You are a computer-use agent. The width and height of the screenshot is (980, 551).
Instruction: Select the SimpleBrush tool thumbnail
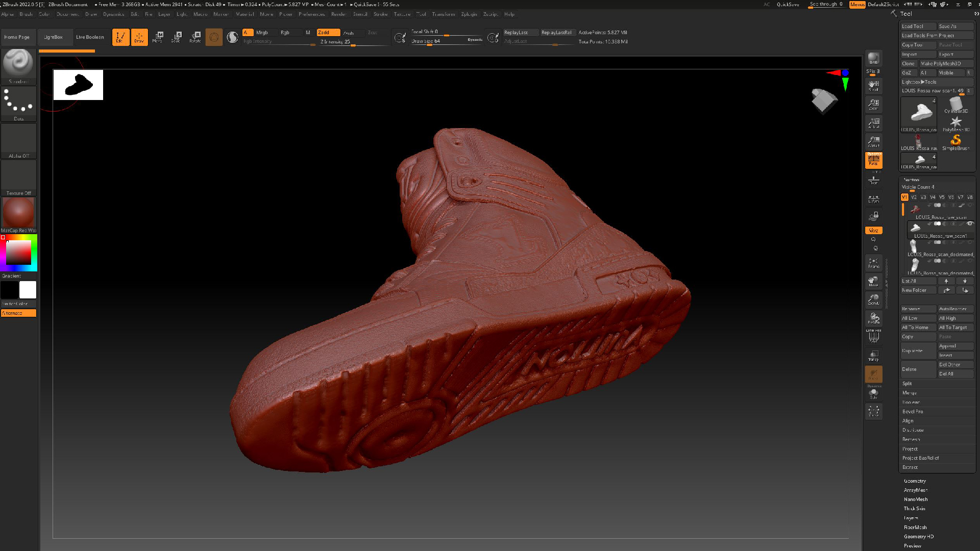click(955, 142)
